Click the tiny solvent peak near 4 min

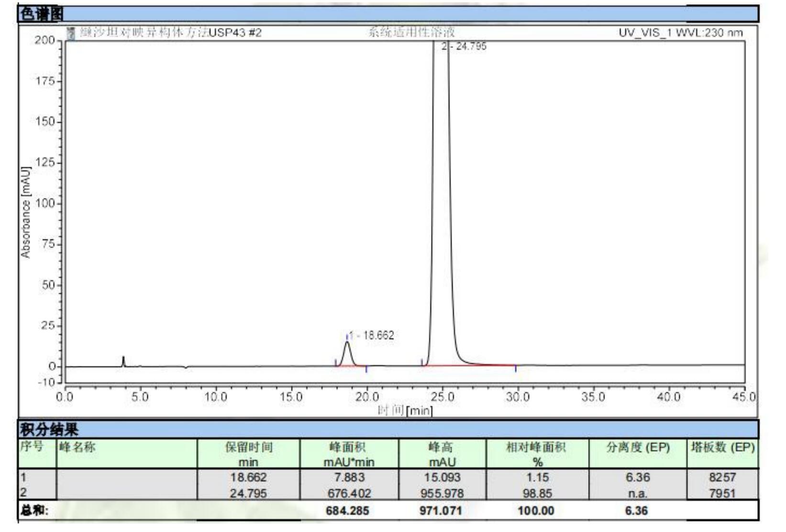pos(123,358)
